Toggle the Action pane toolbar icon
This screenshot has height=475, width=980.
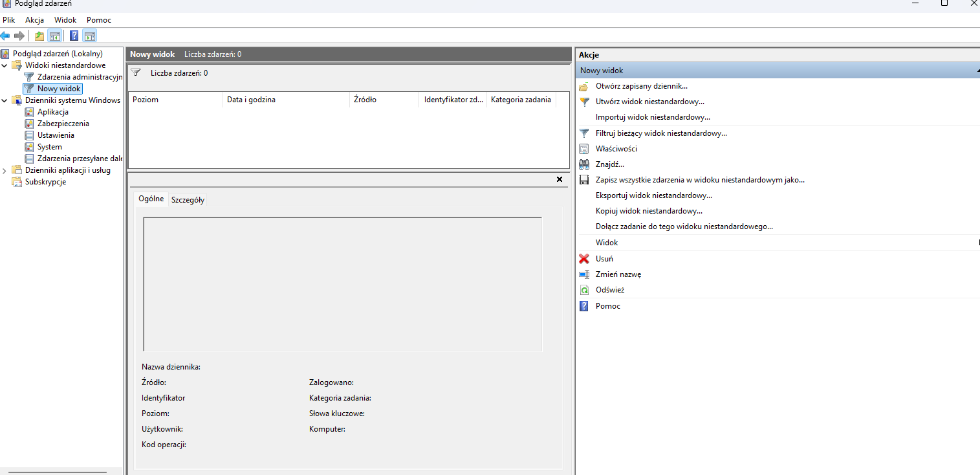[x=90, y=36]
